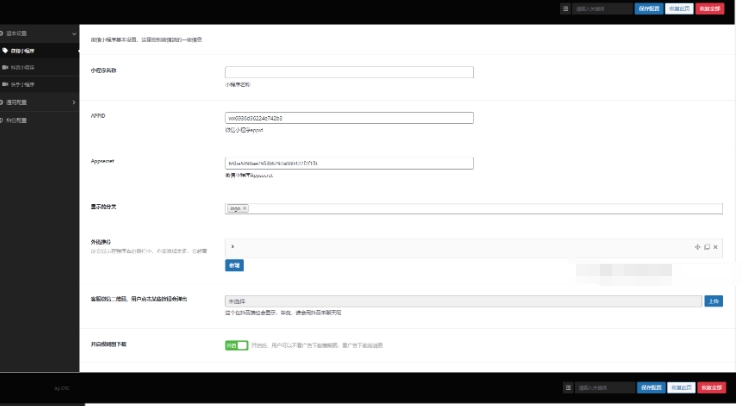Click the blue save config button in top bar

649,9
